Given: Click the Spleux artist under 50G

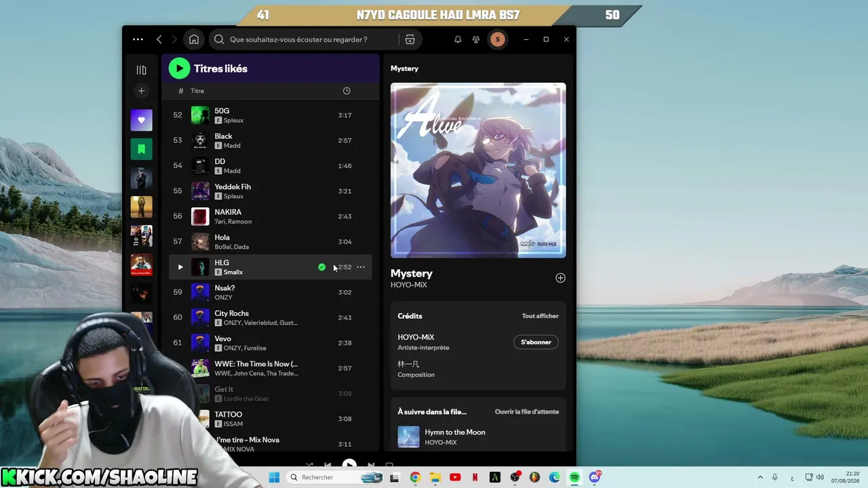Looking at the screenshot, I should tap(233, 121).
